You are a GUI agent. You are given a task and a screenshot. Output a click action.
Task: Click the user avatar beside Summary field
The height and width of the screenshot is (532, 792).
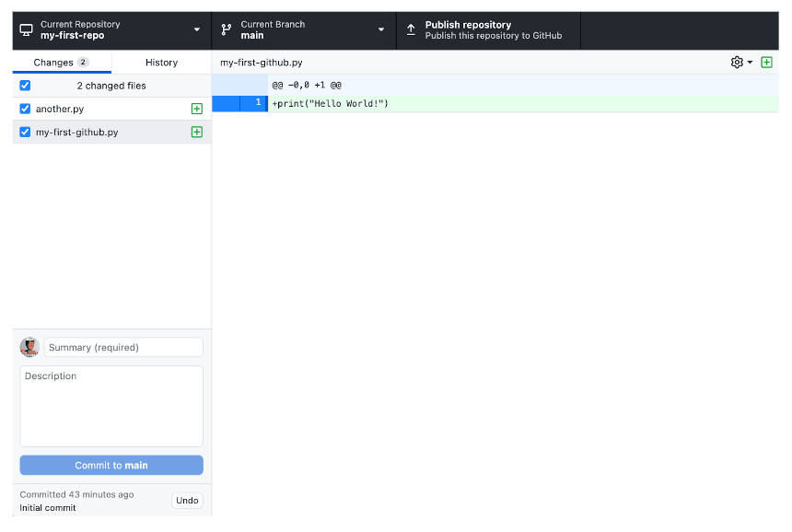click(x=29, y=347)
